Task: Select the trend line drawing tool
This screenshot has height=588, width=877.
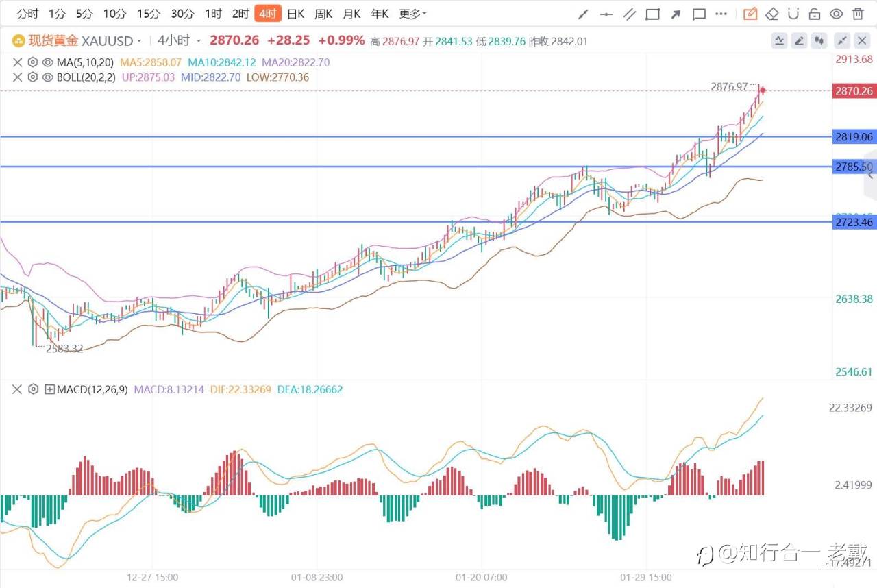Action: click(x=583, y=14)
